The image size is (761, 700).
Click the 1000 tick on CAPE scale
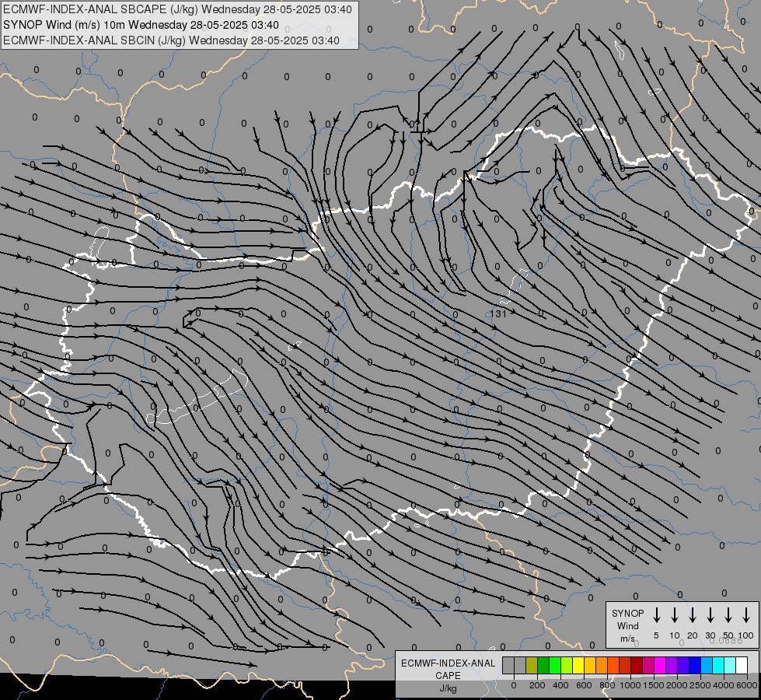(630, 685)
